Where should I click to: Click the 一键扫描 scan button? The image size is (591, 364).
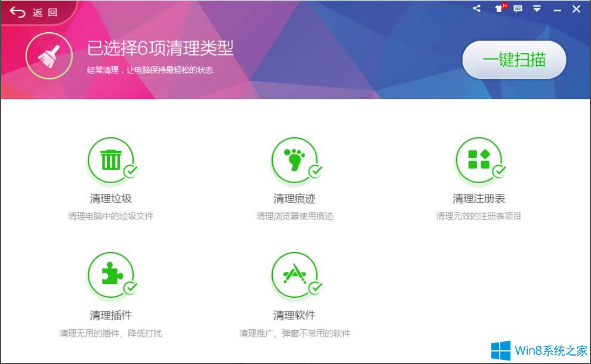pos(515,60)
